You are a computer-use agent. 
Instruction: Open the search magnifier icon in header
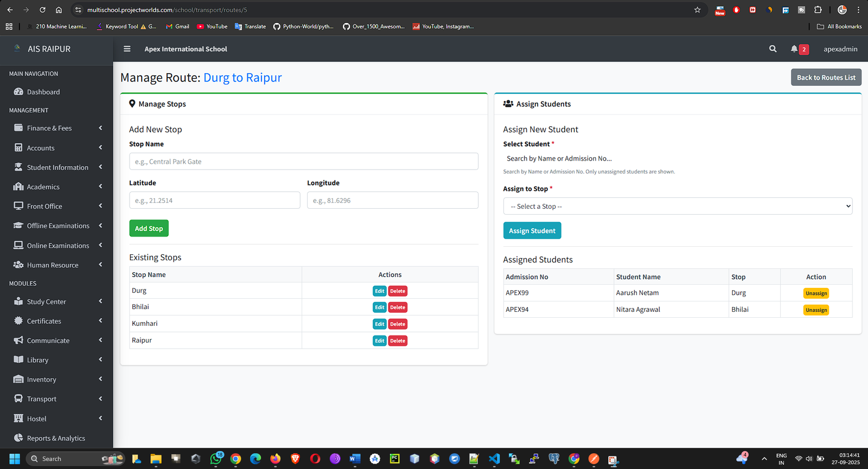[x=773, y=49]
